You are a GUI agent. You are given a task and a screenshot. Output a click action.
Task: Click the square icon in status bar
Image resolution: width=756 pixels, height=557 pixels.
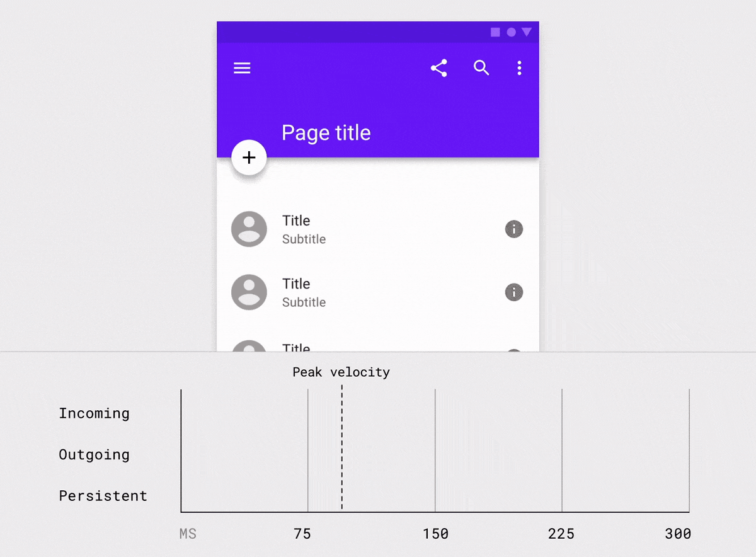pos(495,32)
